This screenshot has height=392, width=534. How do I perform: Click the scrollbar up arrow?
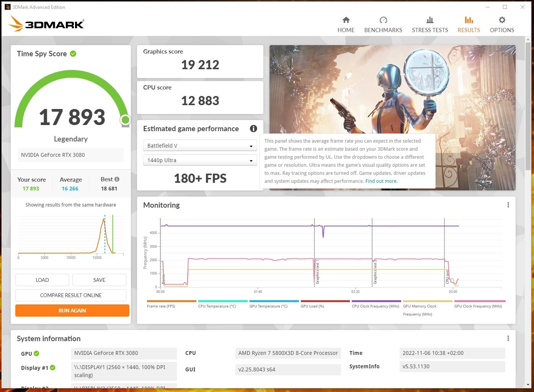tap(529, 40)
